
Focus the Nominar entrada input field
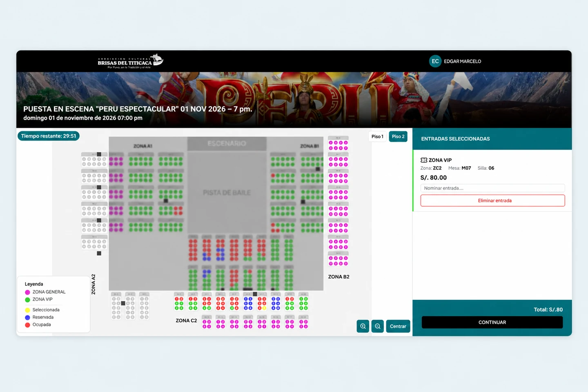pos(493,188)
